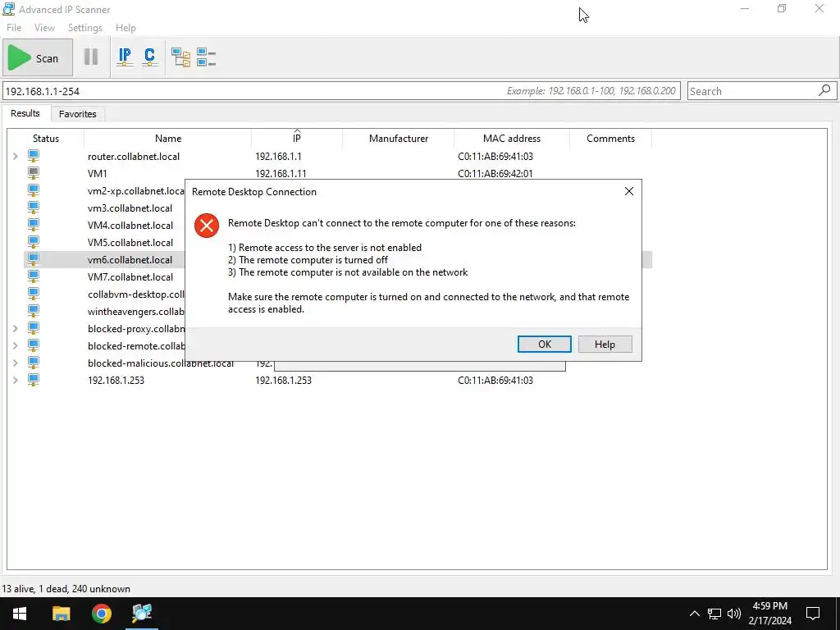Sort by the Name column header
840x630 pixels.
pos(167,138)
